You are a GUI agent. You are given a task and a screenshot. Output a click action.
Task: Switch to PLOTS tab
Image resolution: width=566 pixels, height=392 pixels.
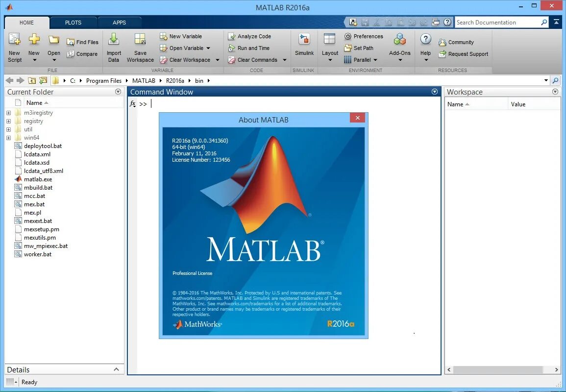coord(74,23)
